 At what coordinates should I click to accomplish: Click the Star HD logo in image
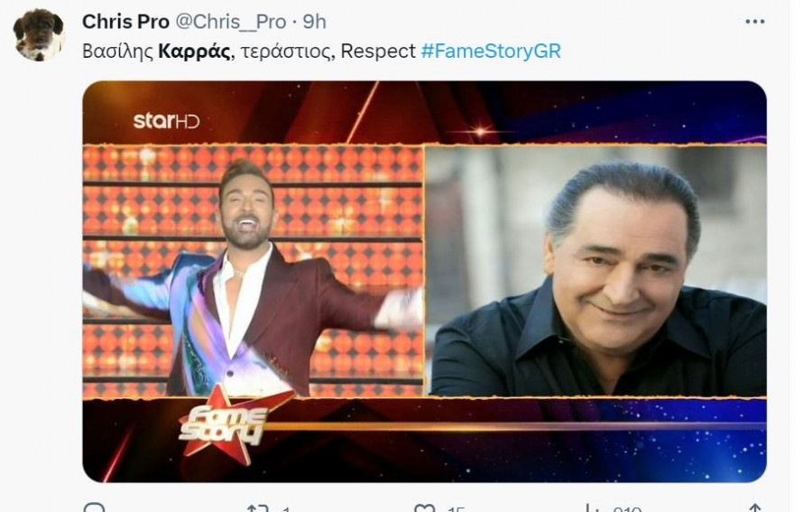[166, 121]
